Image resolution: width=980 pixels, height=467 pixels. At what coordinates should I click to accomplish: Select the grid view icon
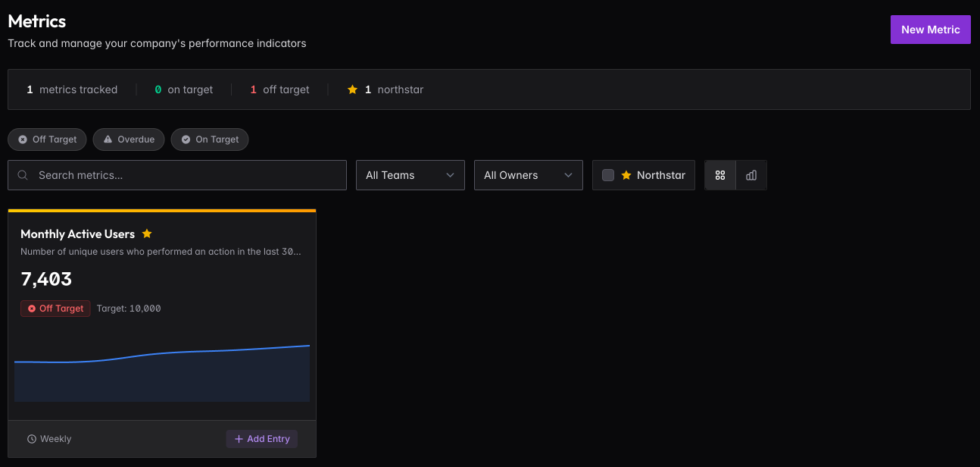point(719,175)
